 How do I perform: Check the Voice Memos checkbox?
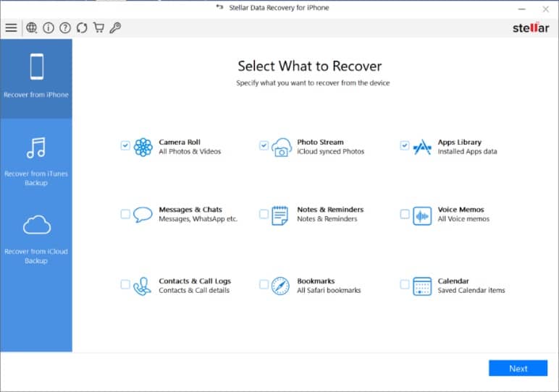[404, 214]
